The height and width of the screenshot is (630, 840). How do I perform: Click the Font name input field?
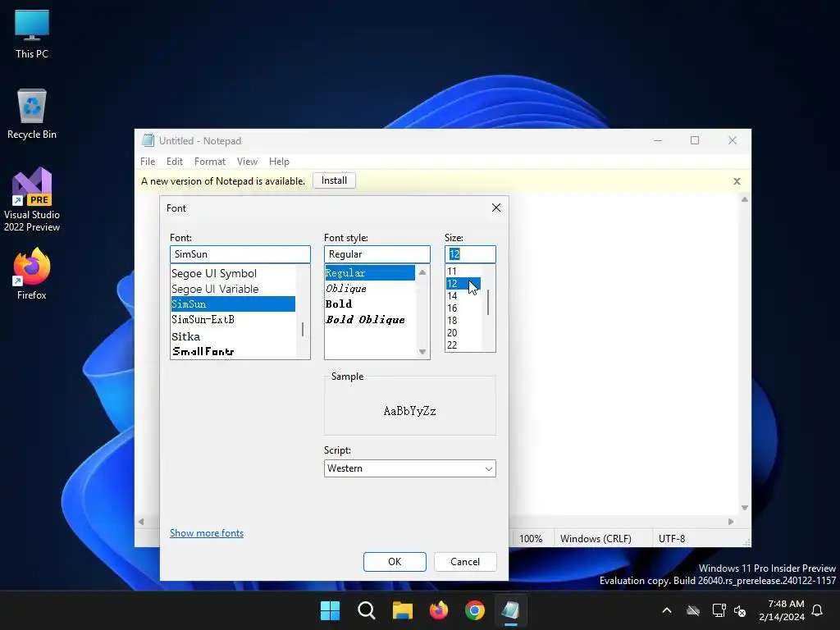(240, 254)
